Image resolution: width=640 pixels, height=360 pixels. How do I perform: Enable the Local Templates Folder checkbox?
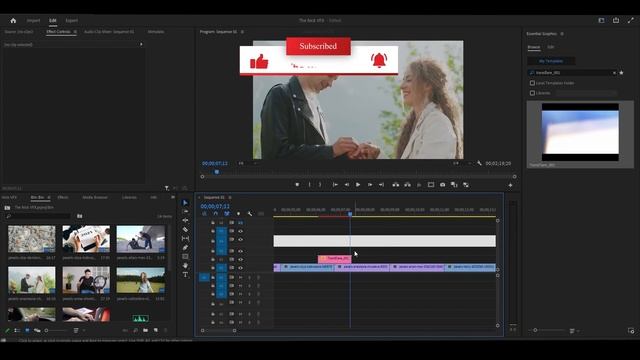click(532, 83)
